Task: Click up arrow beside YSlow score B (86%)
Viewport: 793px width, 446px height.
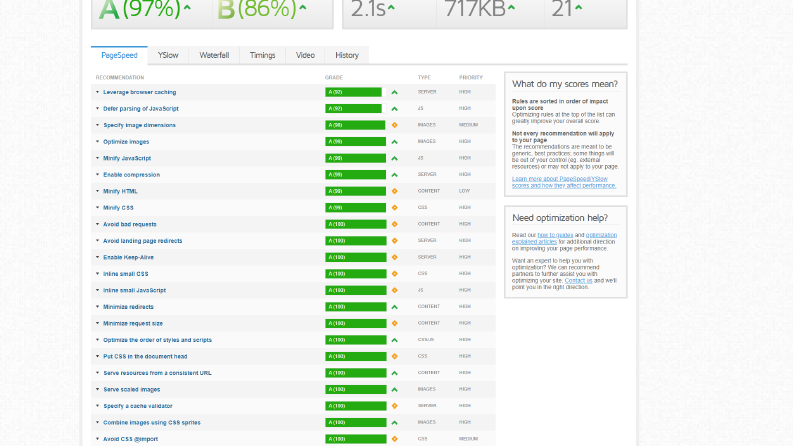Action: [x=302, y=7]
